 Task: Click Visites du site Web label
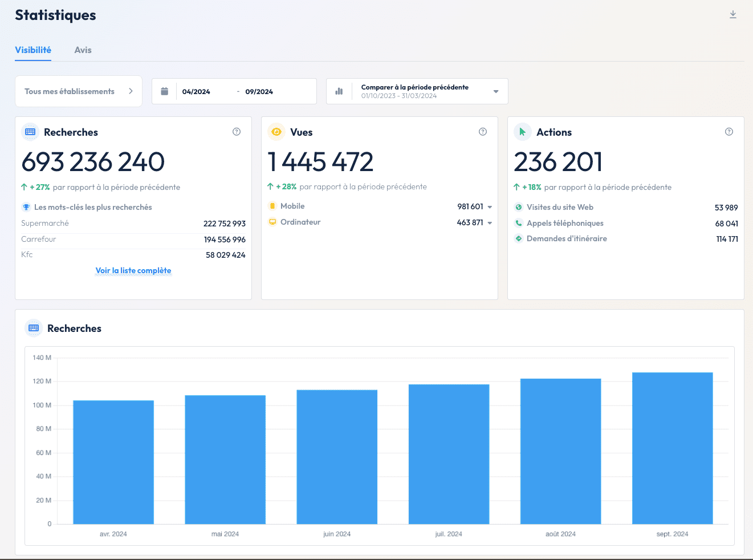560,207
